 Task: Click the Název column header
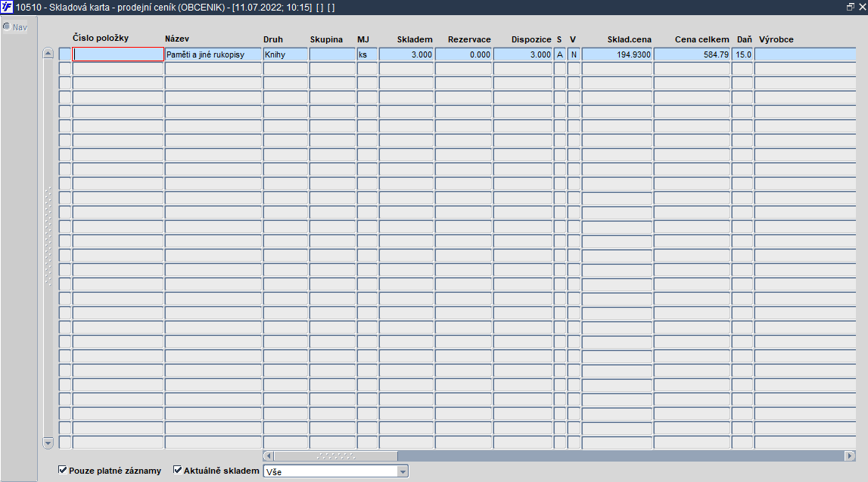(x=177, y=39)
